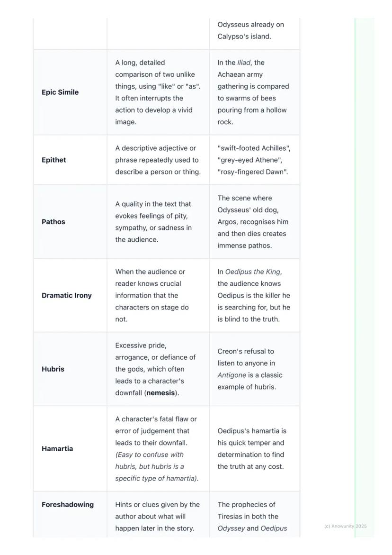Click the "swift-footed Achilles" epithet example
Screen dimensions: 392x555
pyautogui.click(x=254, y=148)
